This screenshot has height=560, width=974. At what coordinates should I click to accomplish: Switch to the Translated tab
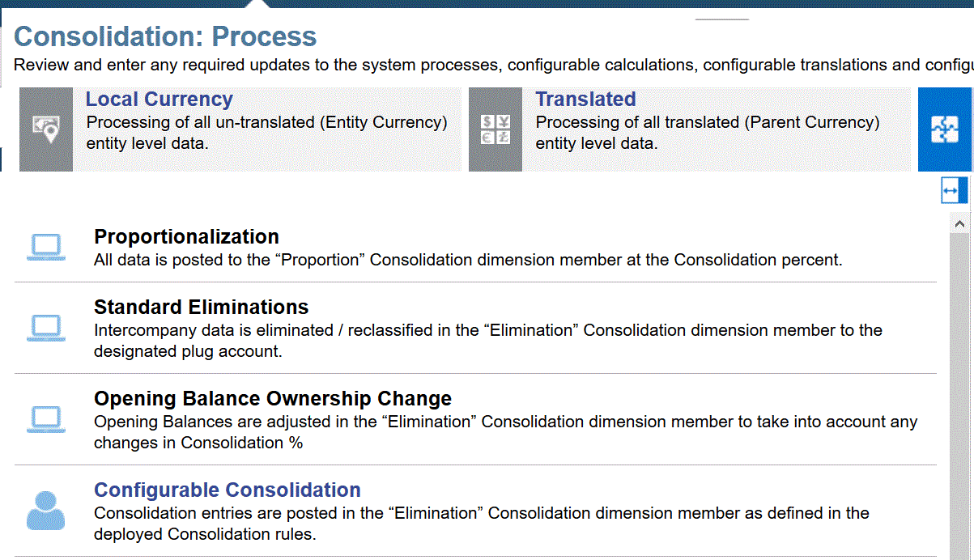click(585, 100)
